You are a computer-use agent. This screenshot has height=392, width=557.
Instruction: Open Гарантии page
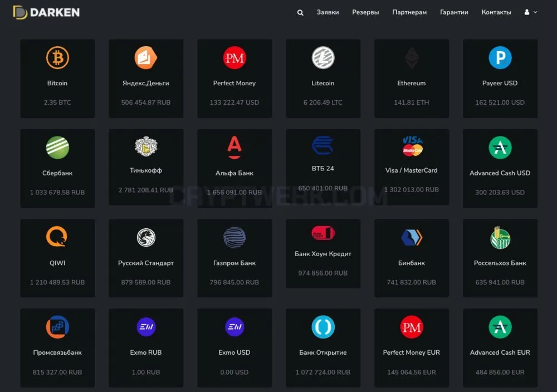(x=454, y=12)
